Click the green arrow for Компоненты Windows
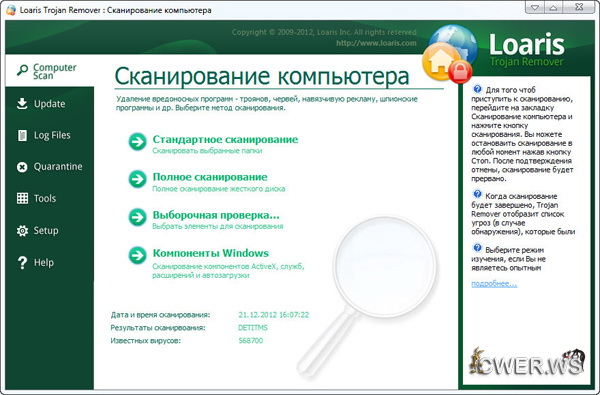 click(x=137, y=255)
